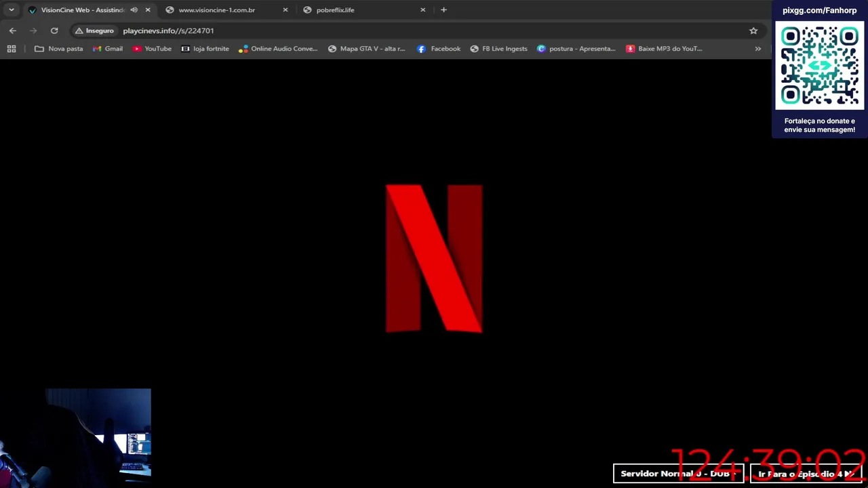
Task: Open a new browser tab
Action: tap(443, 9)
